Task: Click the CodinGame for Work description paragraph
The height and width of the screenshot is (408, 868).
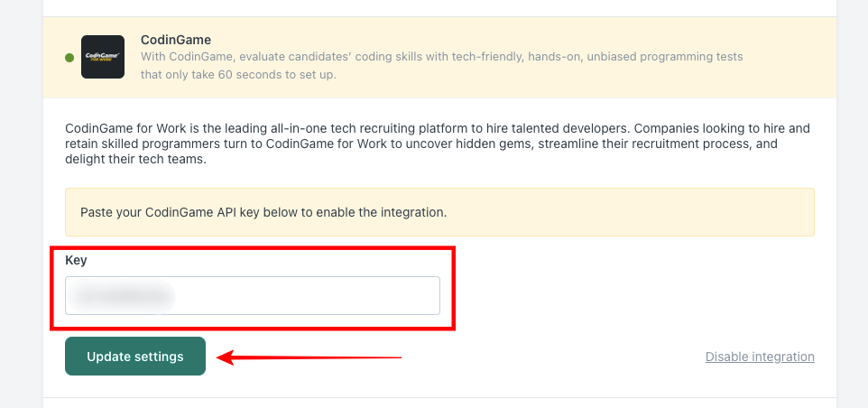Action: 437,144
